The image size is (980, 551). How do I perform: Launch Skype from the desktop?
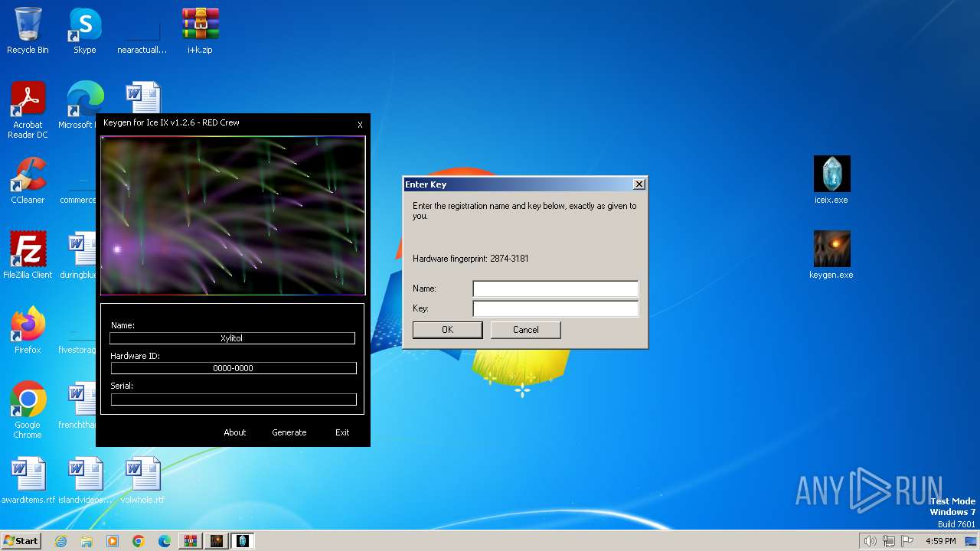point(84,31)
